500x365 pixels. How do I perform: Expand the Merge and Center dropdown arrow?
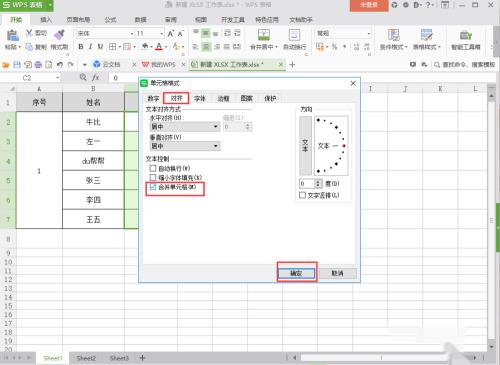[x=276, y=47]
